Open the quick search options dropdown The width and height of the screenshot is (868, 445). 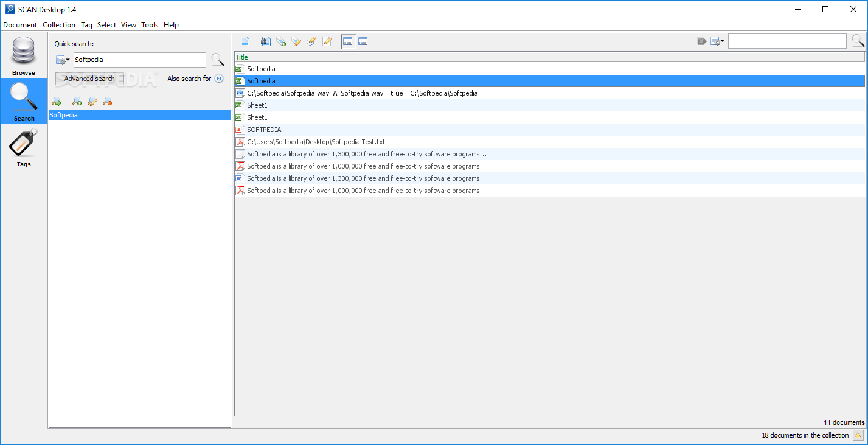click(63, 60)
